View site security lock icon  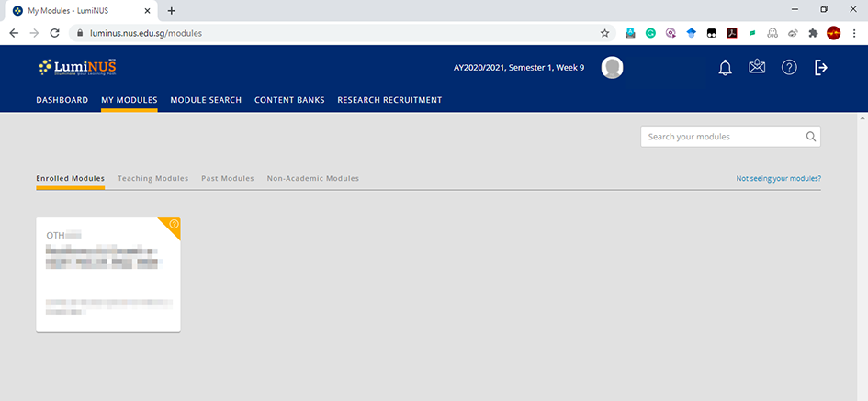coord(80,33)
